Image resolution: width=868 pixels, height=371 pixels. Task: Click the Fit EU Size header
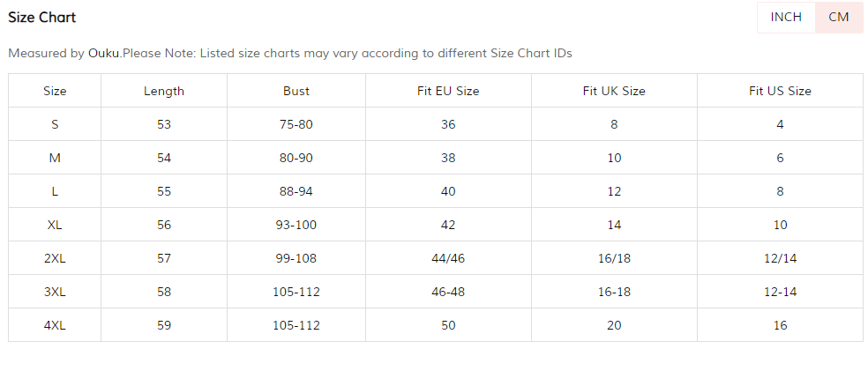[x=448, y=91]
